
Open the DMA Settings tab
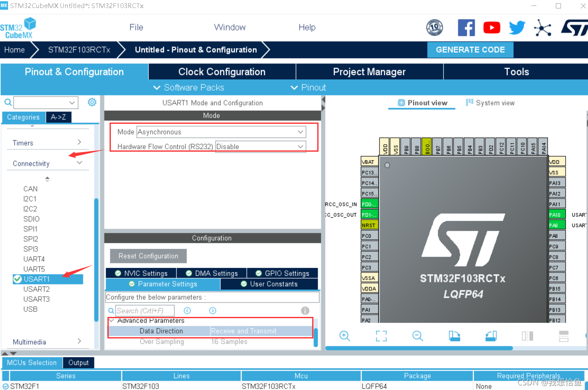pos(212,273)
